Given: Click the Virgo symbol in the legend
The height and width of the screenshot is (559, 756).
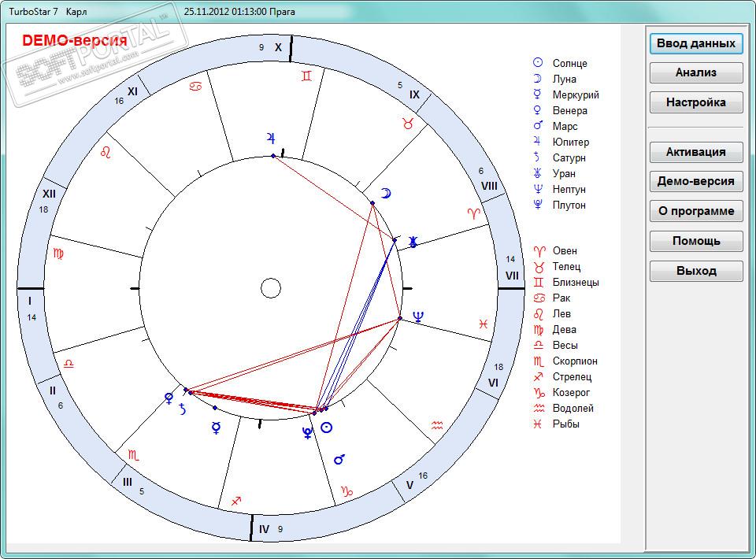Looking at the screenshot, I should (x=539, y=330).
